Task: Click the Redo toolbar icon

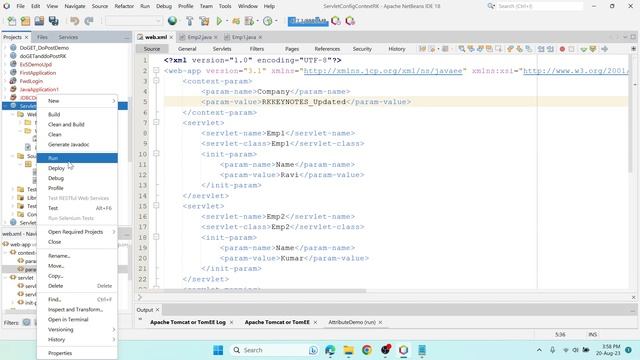Action: point(89,21)
